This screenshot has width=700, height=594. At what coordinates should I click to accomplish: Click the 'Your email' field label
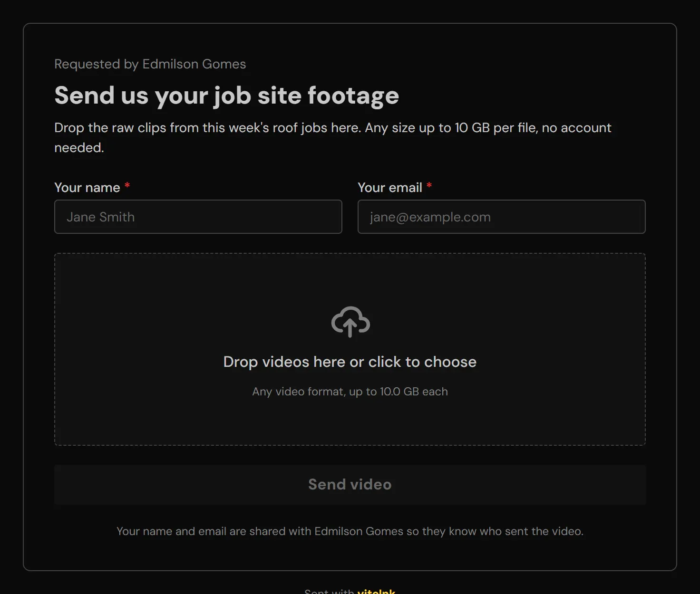point(390,187)
